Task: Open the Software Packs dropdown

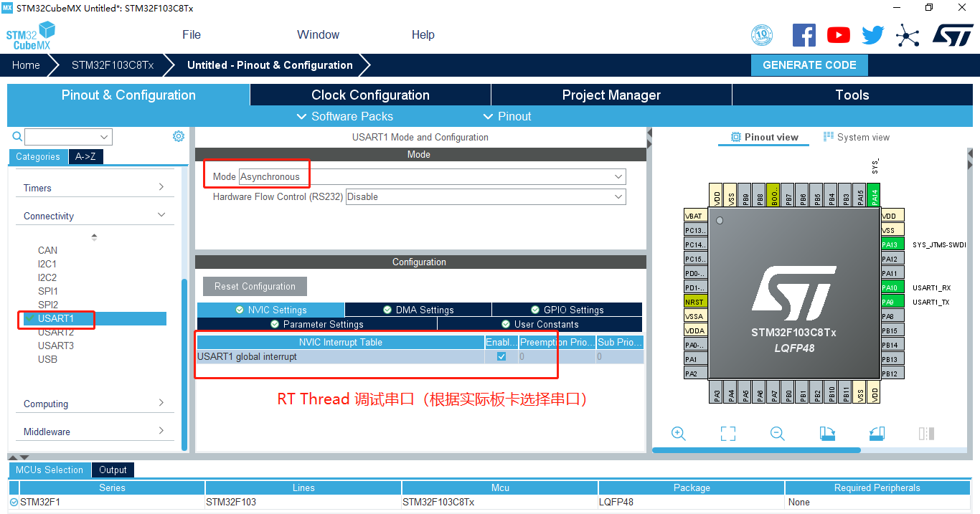Action: pyautogui.click(x=344, y=116)
